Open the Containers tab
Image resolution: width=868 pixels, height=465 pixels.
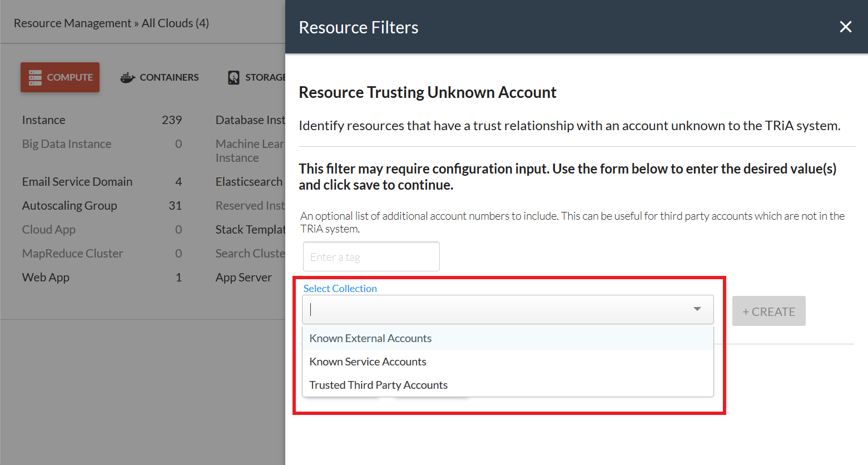(160, 77)
